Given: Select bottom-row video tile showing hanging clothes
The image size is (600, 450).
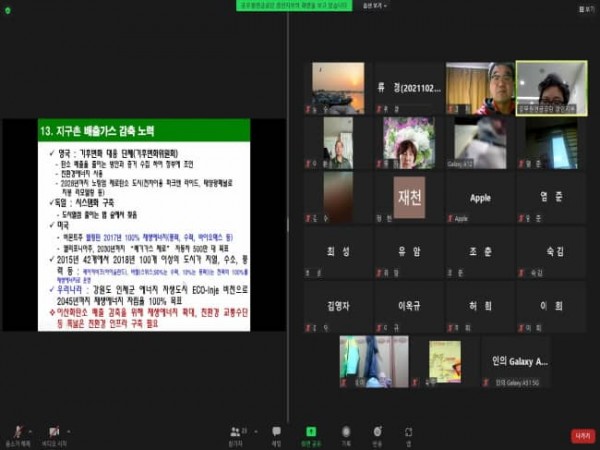Looking at the screenshot, I should (x=374, y=362).
